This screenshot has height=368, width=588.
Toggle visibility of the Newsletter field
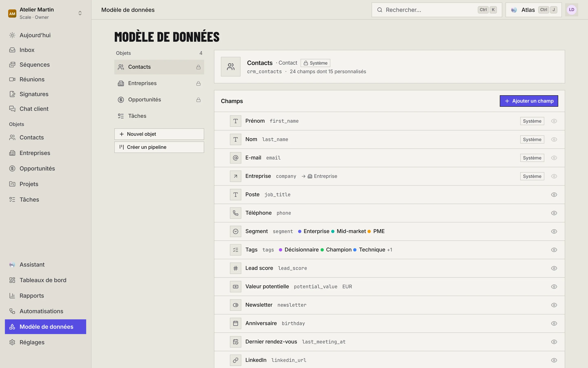pyautogui.click(x=554, y=305)
